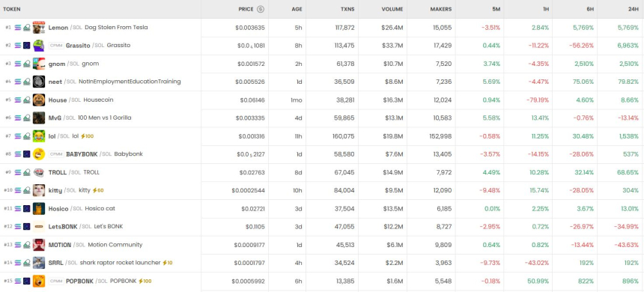Click the CPMM tag in POPBONK row
This screenshot has height=292, width=644.
56,281
